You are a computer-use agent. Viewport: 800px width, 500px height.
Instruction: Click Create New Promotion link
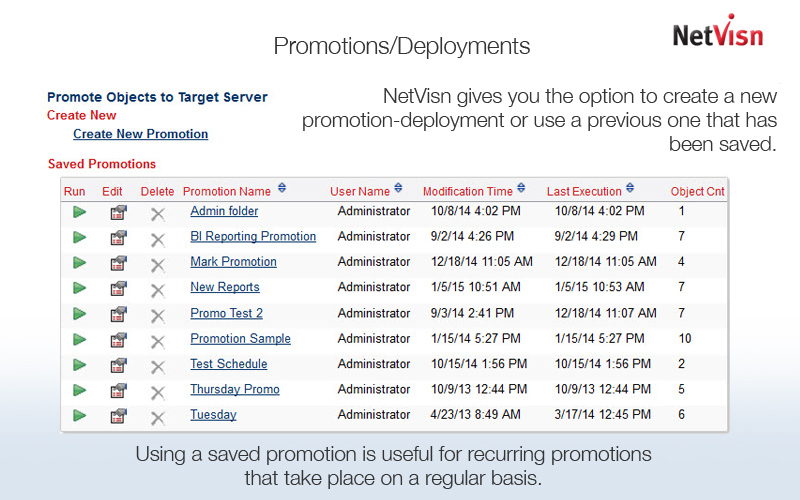coord(140,134)
